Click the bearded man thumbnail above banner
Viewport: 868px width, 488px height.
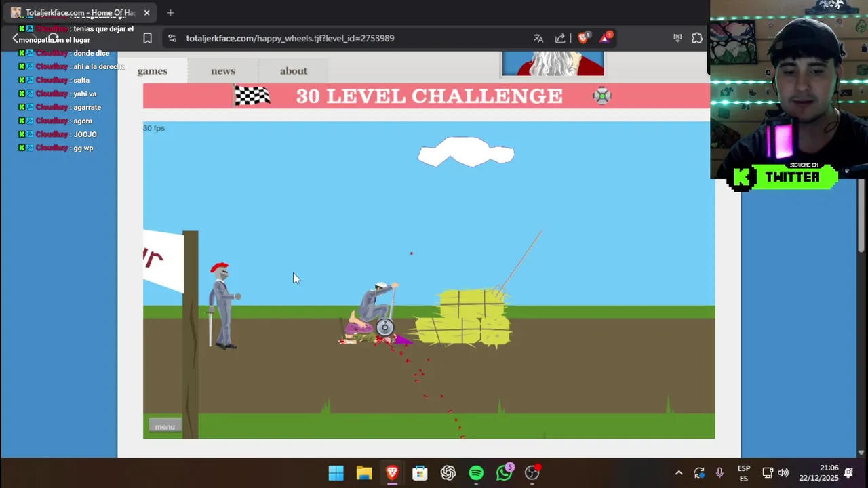click(x=553, y=64)
